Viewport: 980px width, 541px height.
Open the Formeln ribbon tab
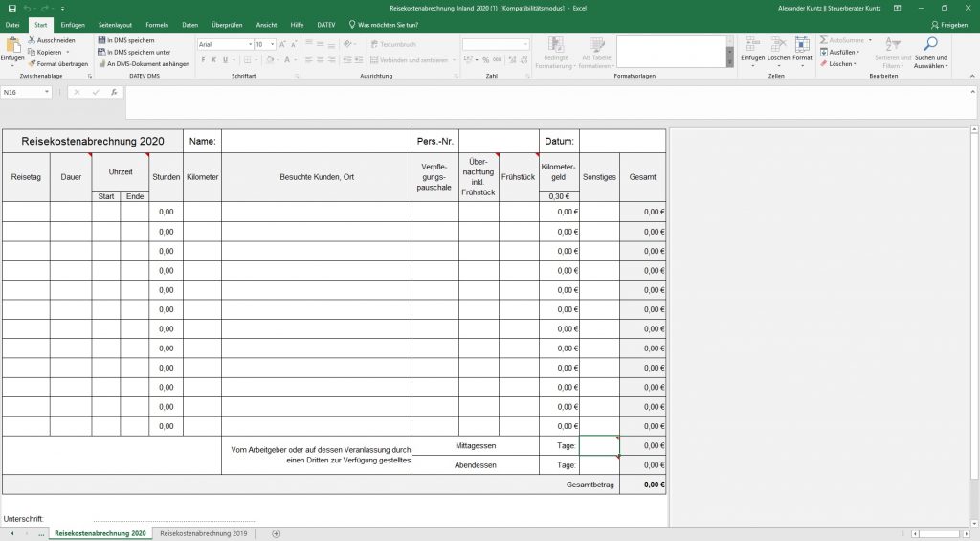(x=157, y=24)
